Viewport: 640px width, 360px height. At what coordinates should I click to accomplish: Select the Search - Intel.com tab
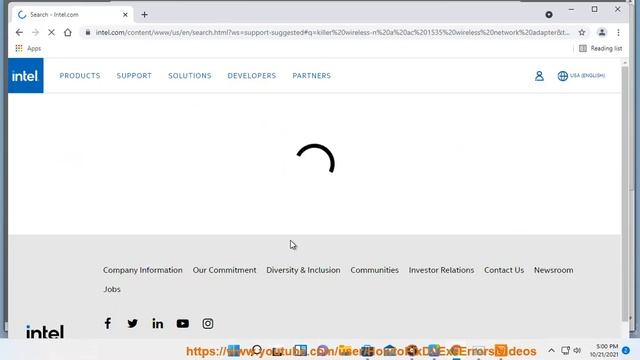coord(72,15)
